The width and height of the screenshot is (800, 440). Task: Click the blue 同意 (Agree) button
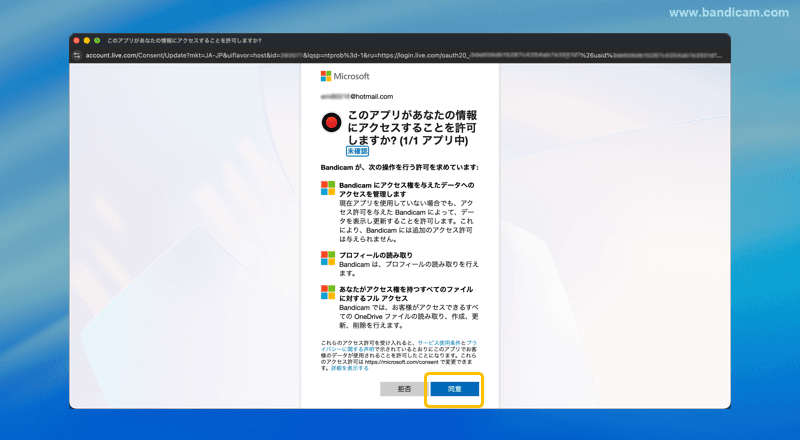click(454, 389)
